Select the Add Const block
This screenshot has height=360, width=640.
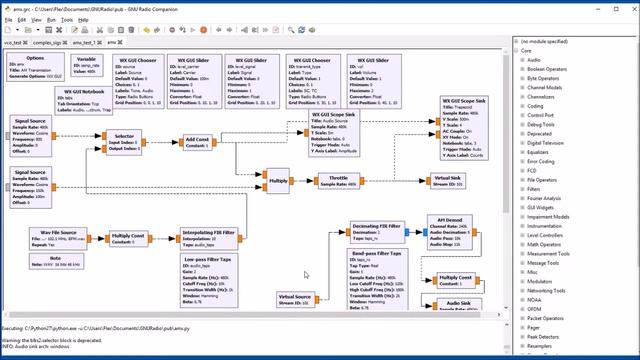[x=198, y=142]
